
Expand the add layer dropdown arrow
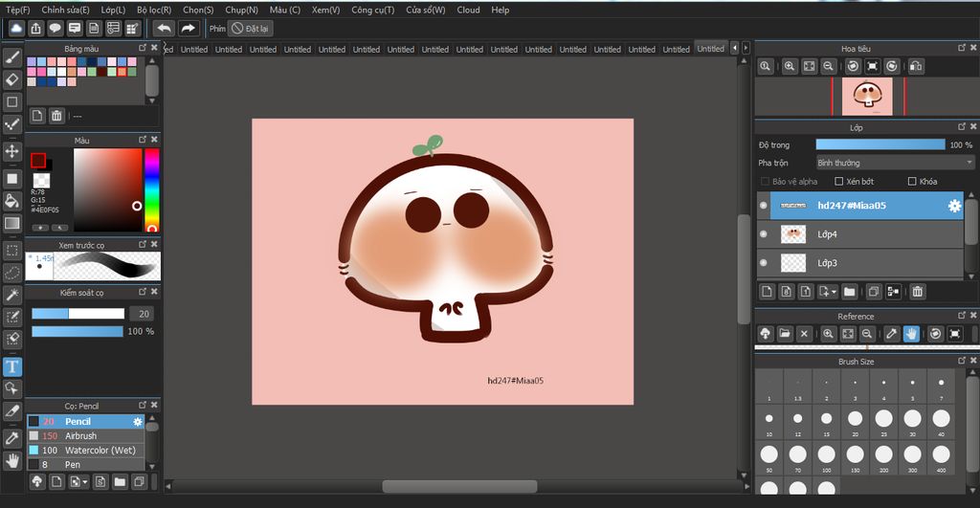[x=833, y=292]
